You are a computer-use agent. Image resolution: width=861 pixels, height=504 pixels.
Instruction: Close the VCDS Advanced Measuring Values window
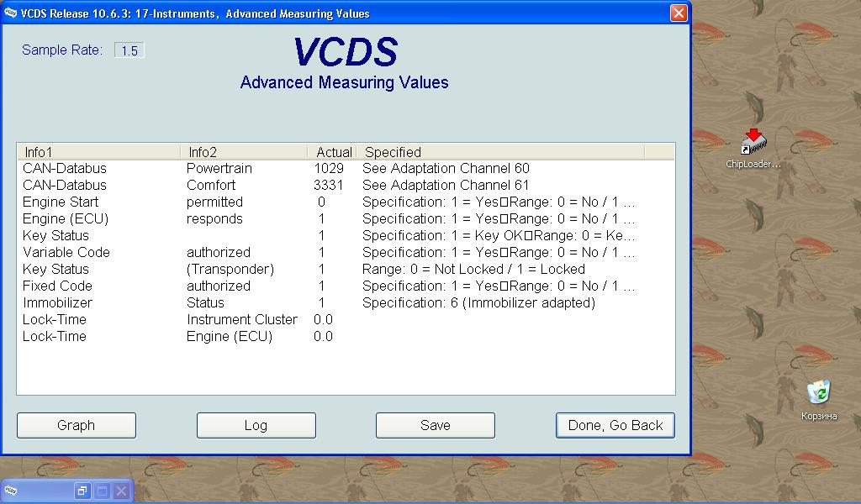[679, 13]
